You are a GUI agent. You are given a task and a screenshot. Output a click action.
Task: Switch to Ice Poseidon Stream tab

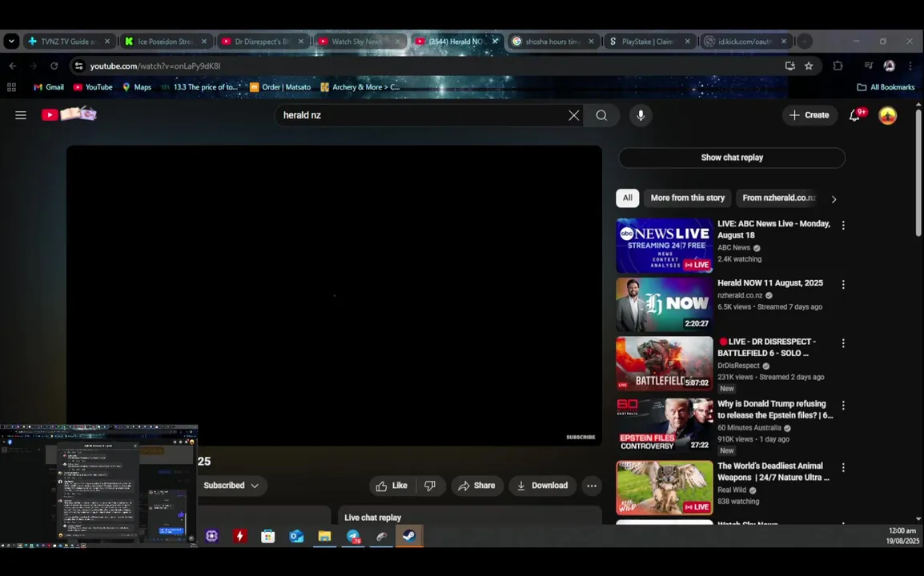tap(167, 42)
